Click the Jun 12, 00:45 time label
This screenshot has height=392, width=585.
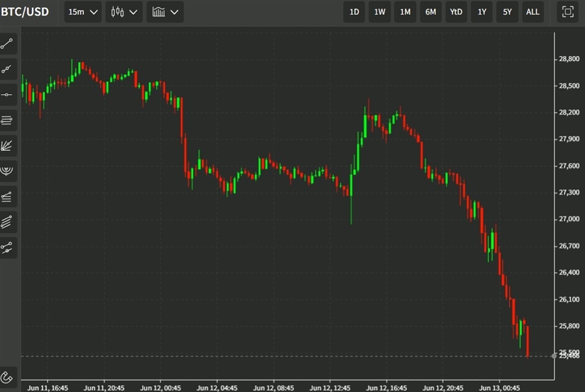[x=161, y=388]
